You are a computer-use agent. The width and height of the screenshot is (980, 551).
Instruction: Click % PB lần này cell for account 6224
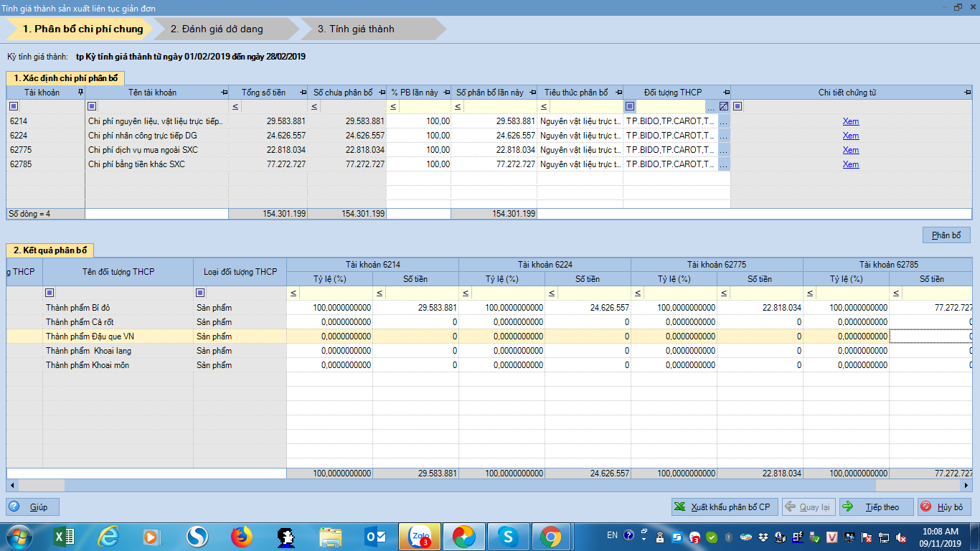click(x=419, y=136)
